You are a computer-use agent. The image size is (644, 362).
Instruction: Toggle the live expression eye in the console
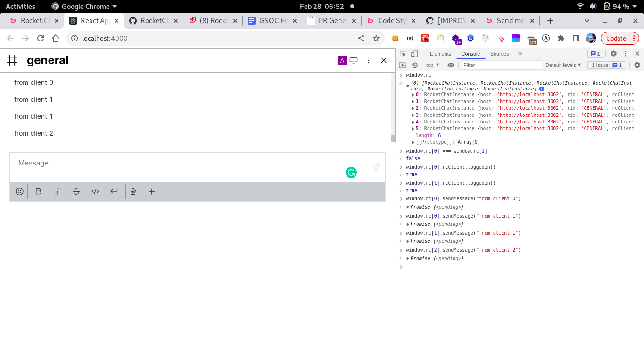tap(451, 65)
